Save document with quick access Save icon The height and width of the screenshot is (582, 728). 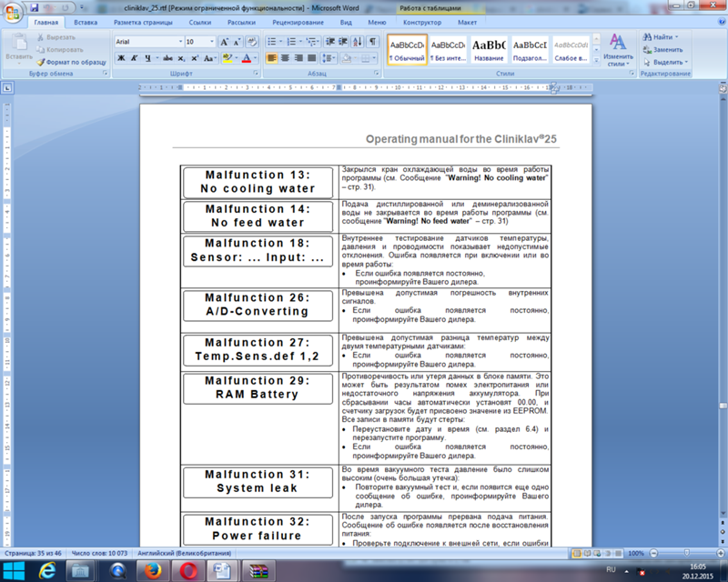(x=35, y=7)
